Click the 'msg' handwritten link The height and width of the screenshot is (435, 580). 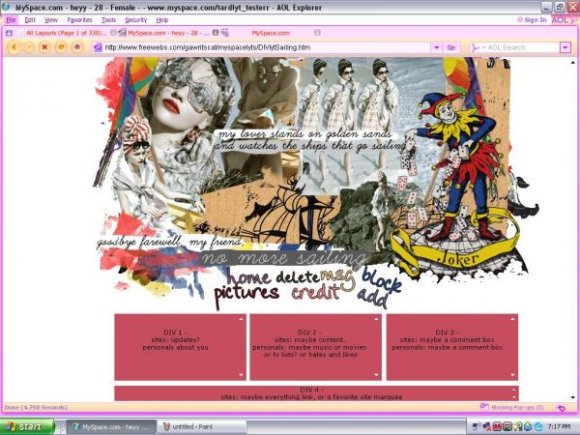[x=337, y=278]
